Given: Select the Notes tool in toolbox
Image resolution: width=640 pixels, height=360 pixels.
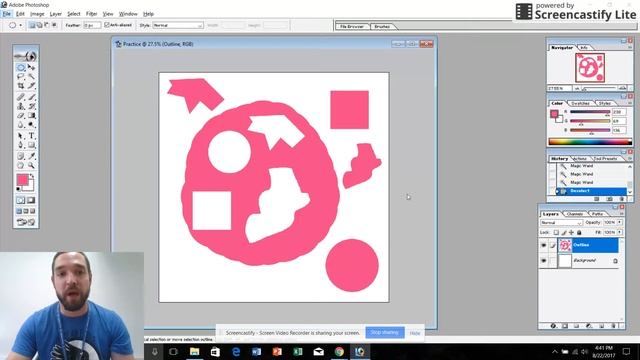Looking at the screenshot, I should [21, 156].
